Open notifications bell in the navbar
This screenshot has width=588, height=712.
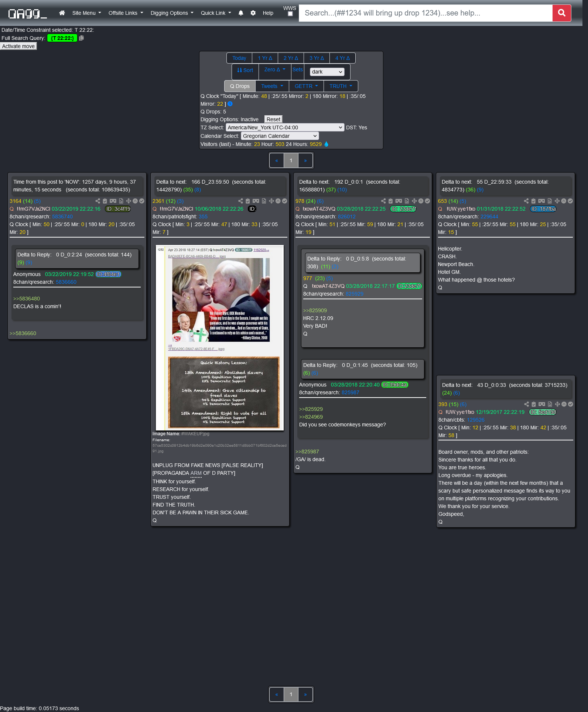[x=241, y=13]
